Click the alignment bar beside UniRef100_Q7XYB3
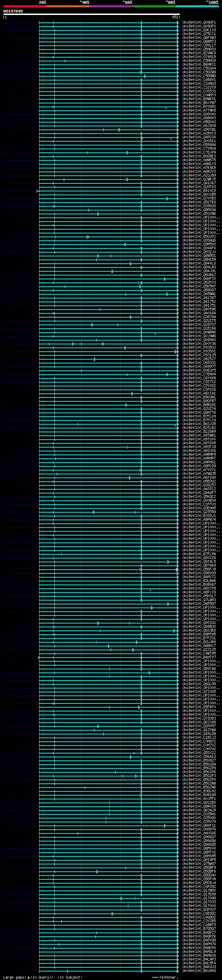222x980 pixels. [x=109, y=199]
